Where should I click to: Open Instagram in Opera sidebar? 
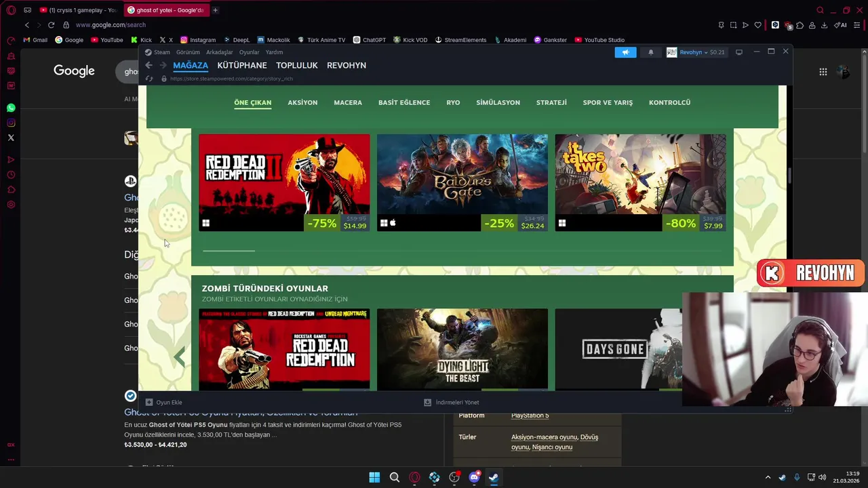pyautogui.click(x=11, y=123)
